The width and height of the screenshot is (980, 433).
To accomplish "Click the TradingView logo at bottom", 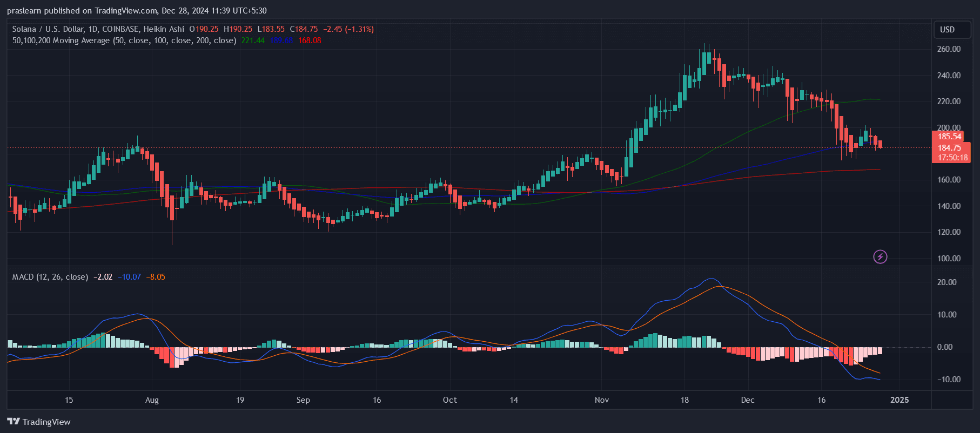I will pyautogui.click(x=39, y=422).
